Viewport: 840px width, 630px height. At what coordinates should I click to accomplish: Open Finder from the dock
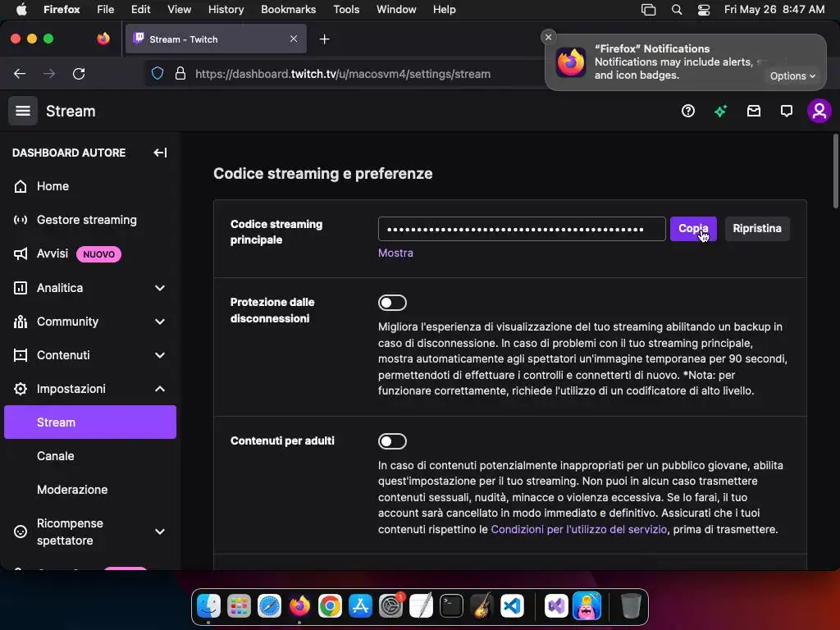click(x=208, y=606)
